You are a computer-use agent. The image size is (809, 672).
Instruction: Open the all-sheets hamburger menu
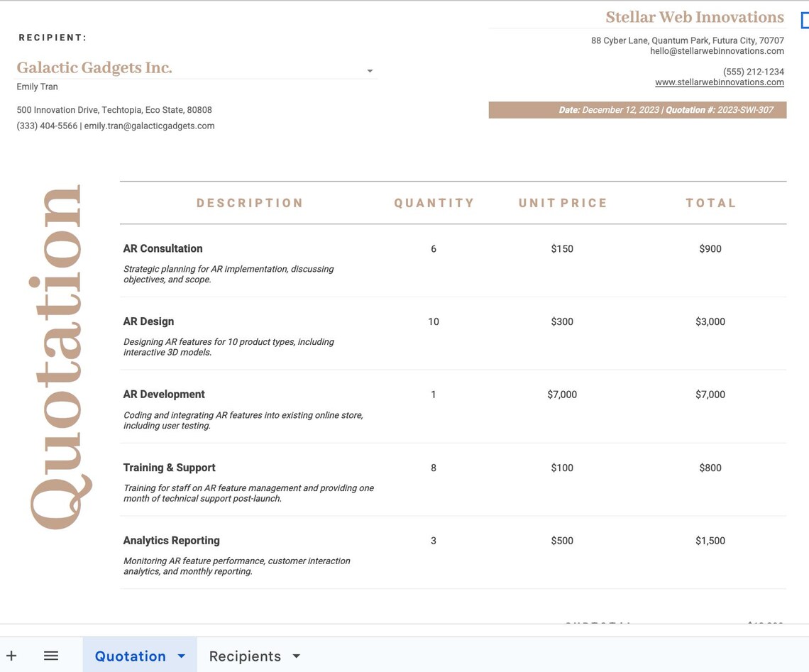[50, 655]
